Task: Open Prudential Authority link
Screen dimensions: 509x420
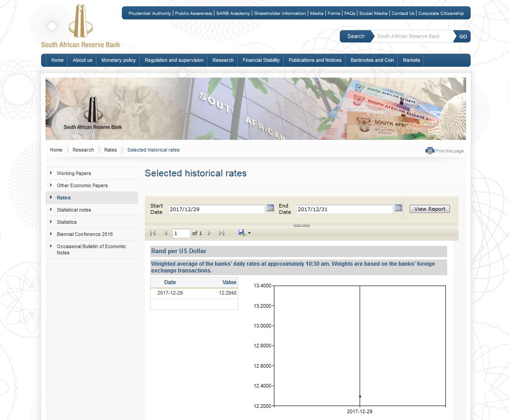Action: (150, 13)
